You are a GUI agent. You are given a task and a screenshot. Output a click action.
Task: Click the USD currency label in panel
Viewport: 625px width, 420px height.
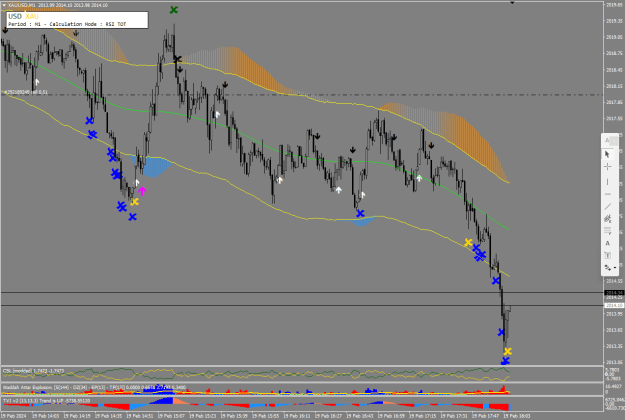tap(15, 16)
